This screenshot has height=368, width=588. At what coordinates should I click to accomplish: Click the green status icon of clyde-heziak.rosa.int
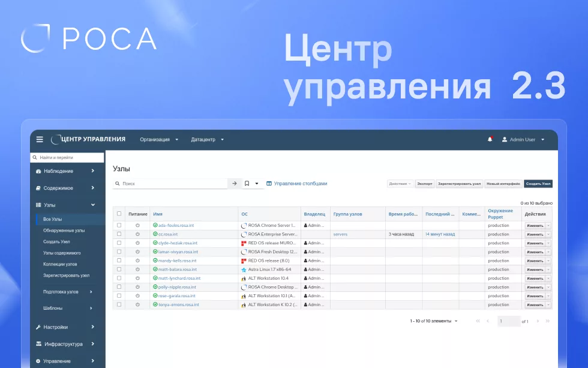pos(155,243)
